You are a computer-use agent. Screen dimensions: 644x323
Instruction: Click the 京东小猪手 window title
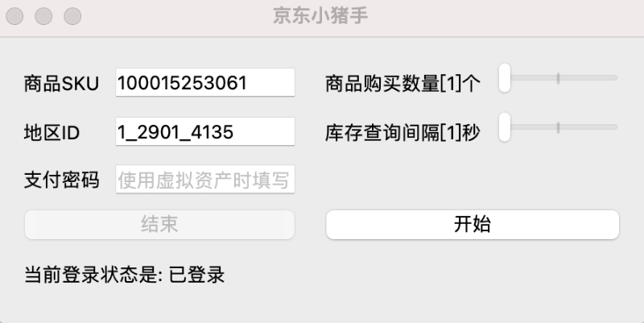click(320, 16)
